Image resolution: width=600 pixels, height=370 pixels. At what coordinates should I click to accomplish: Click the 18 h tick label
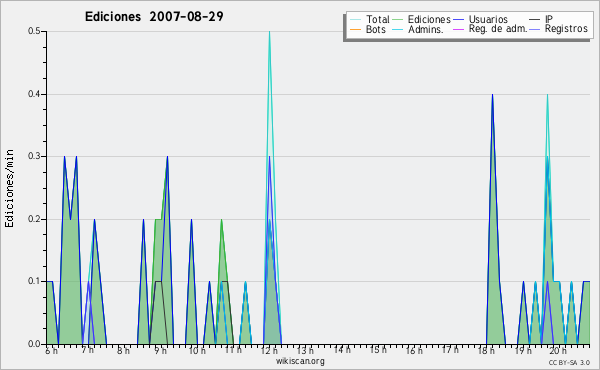486,350
